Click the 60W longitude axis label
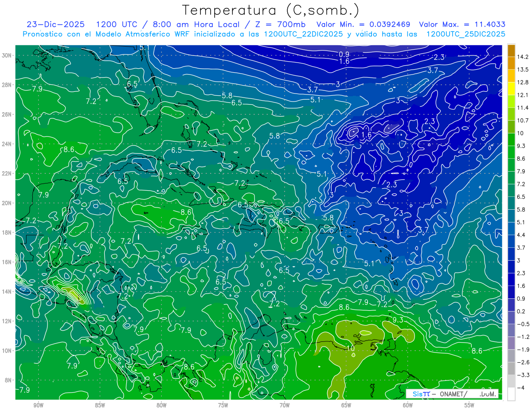 (408, 406)
